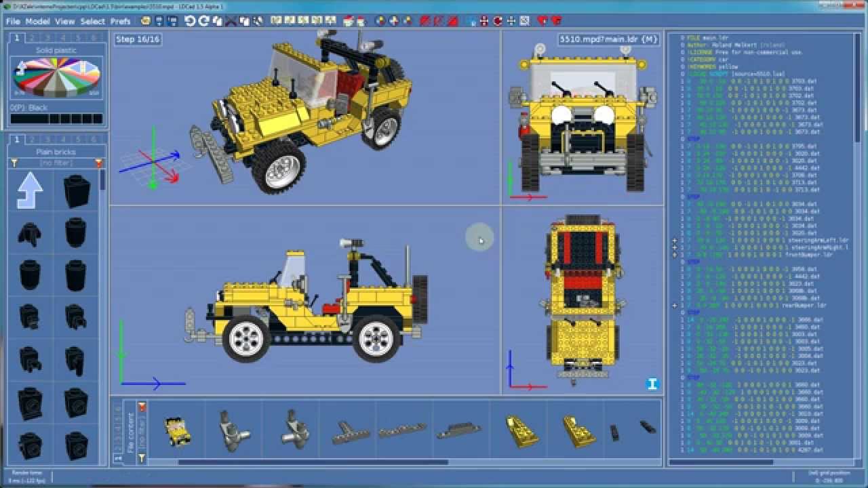Viewport: 868px width, 488px height.
Task: Select long gray technic plate thumbnail
Action: click(402, 431)
